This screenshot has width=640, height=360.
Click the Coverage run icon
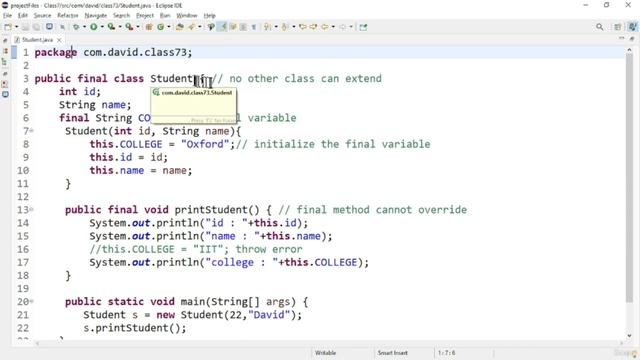tap(111, 27)
